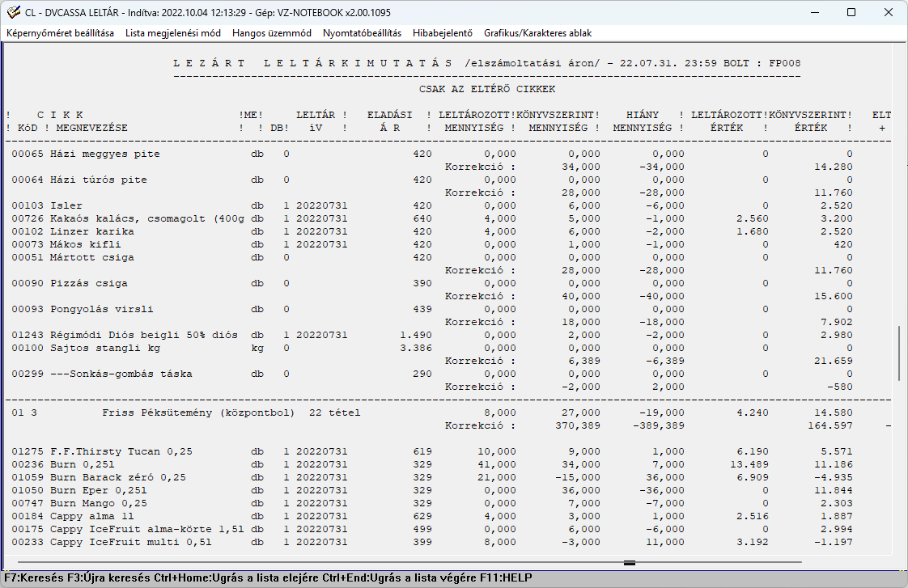Close the DVCASSA LELTÁR window

click(889, 12)
